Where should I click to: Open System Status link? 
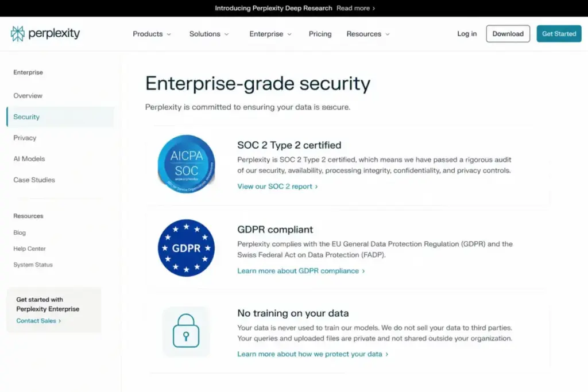pyautogui.click(x=33, y=265)
